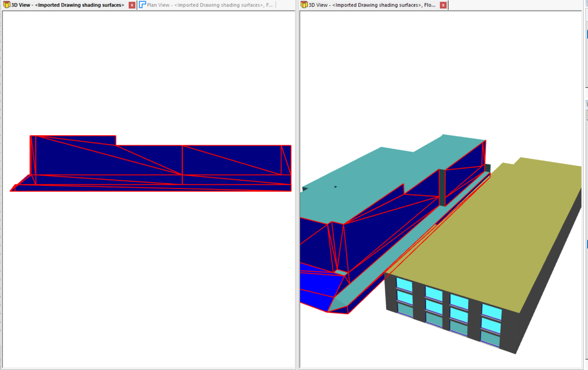Click the left 3D View tab cube icon
The width and height of the screenshot is (588, 370).
click(x=7, y=5)
